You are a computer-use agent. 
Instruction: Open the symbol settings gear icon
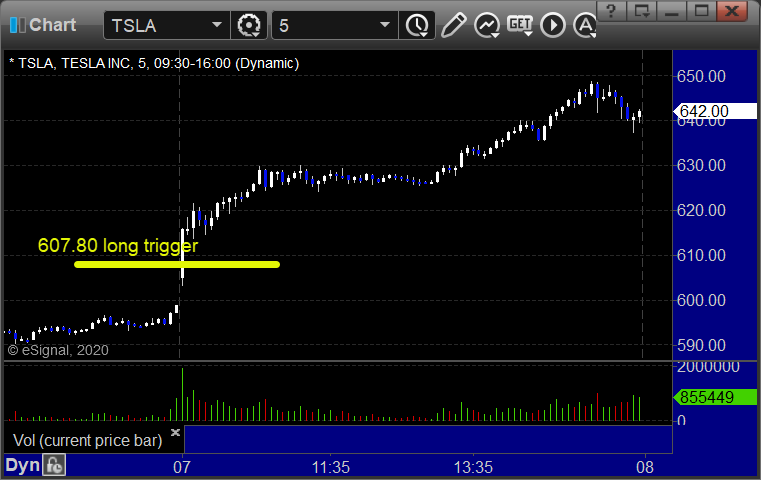249,25
